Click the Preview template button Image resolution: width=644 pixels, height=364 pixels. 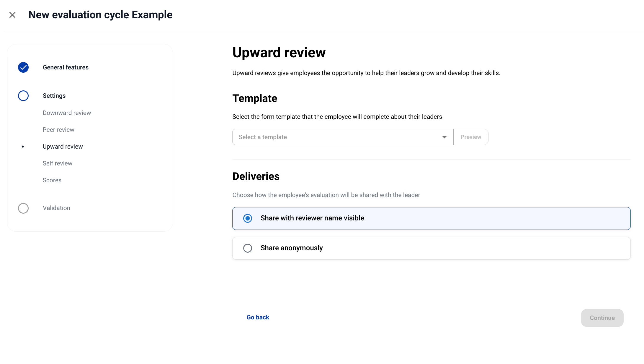click(471, 137)
